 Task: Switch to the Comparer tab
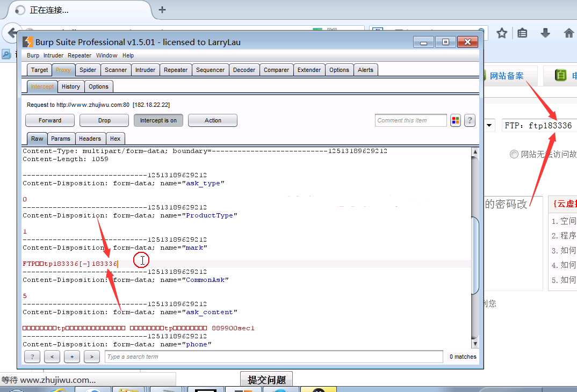click(x=276, y=70)
